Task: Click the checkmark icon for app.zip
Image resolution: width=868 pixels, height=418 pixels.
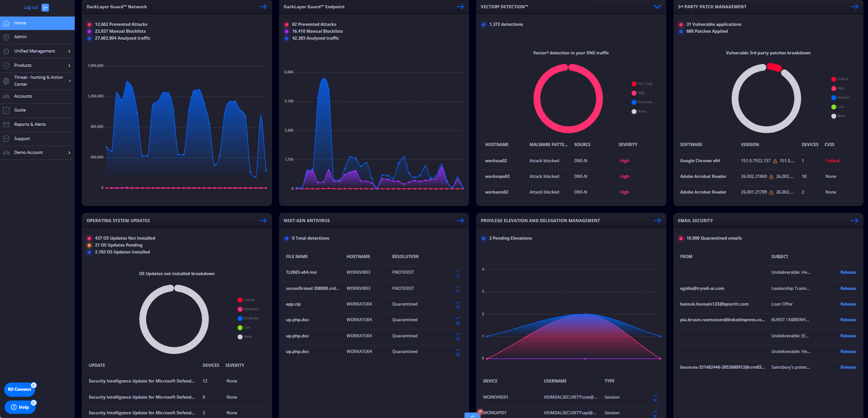Action: [458, 302]
